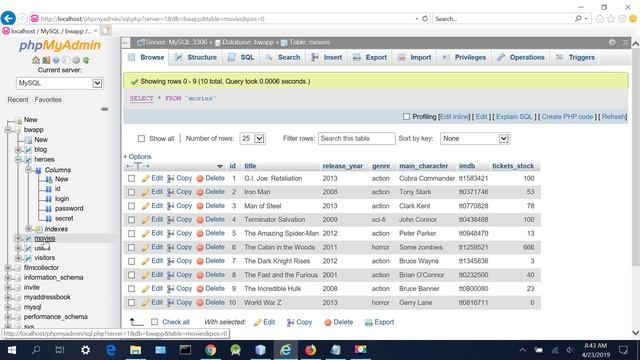
Task: Click the reload navigation panel icon
Action: point(86,60)
